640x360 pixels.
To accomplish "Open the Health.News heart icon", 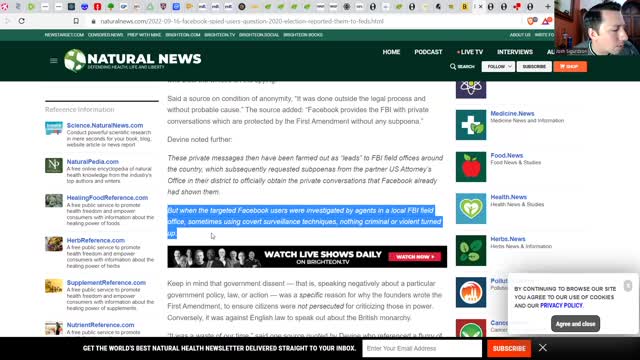I will [471, 209].
